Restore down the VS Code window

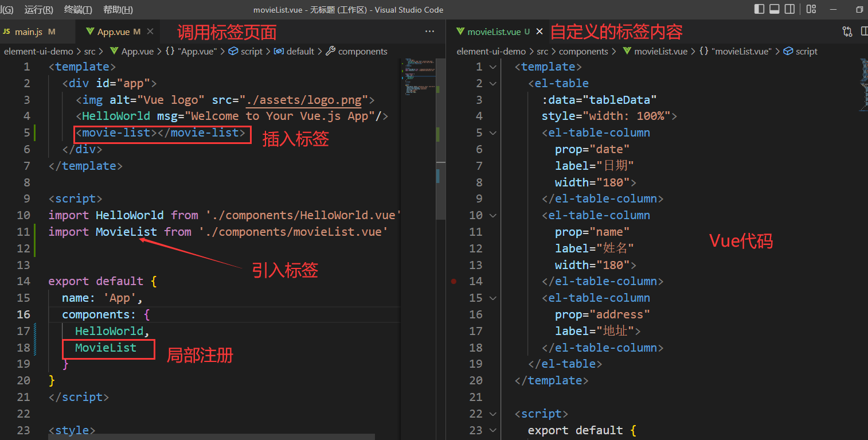point(859,9)
